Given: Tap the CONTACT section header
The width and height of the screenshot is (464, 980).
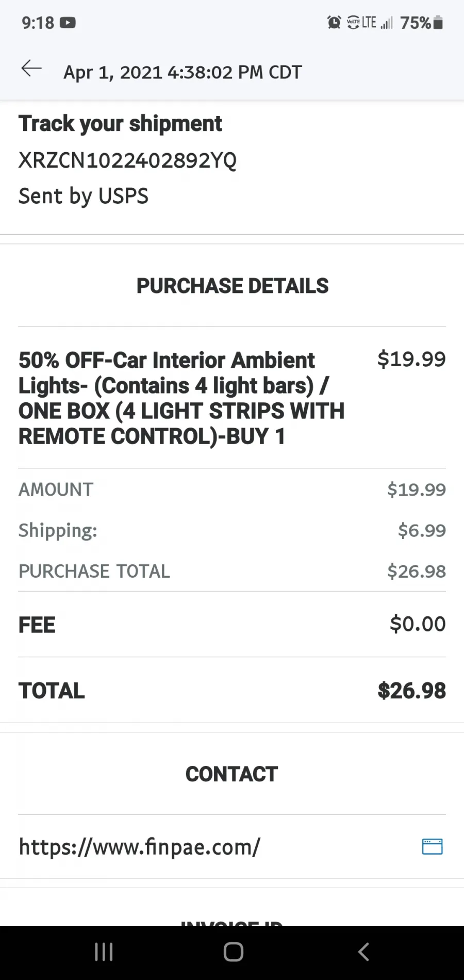Looking at the screenshot, I should [x=232, y=774].
